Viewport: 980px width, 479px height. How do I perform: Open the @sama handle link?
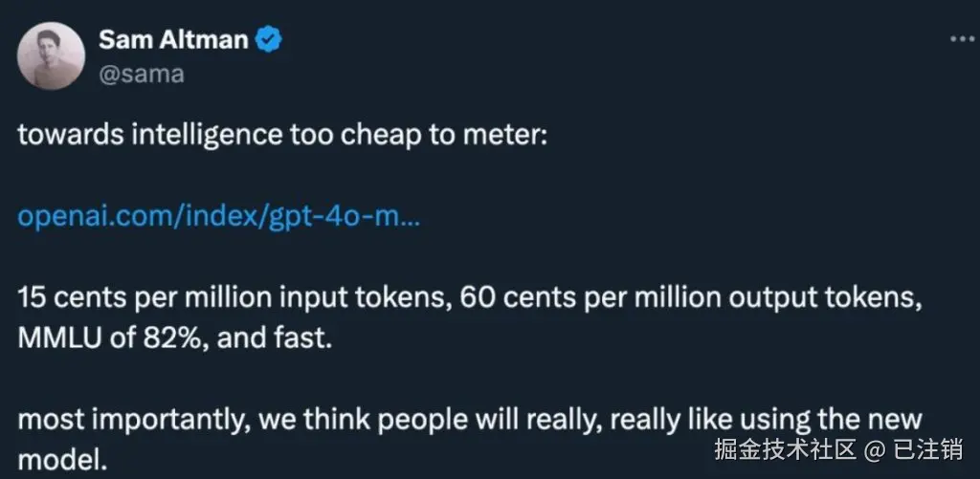tap(141, 73)
